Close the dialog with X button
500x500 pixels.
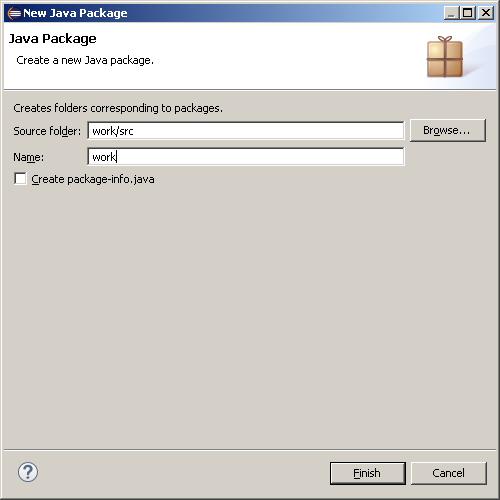pos(486,13)
